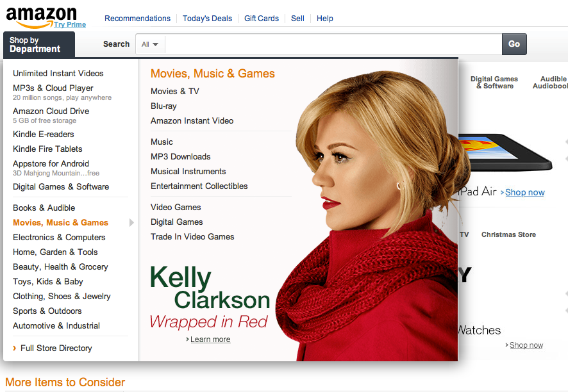Click the iPad Air Shop now link
568x392 pixels.
point(524,192)
